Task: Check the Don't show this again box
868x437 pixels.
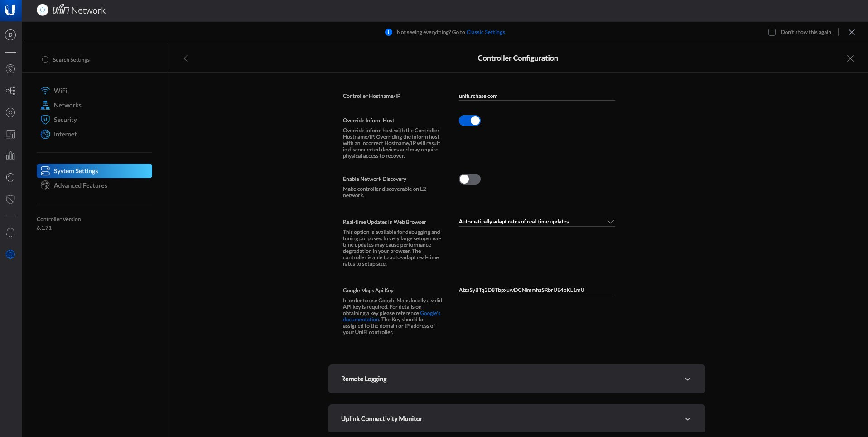Action: [x=772, y=32]
